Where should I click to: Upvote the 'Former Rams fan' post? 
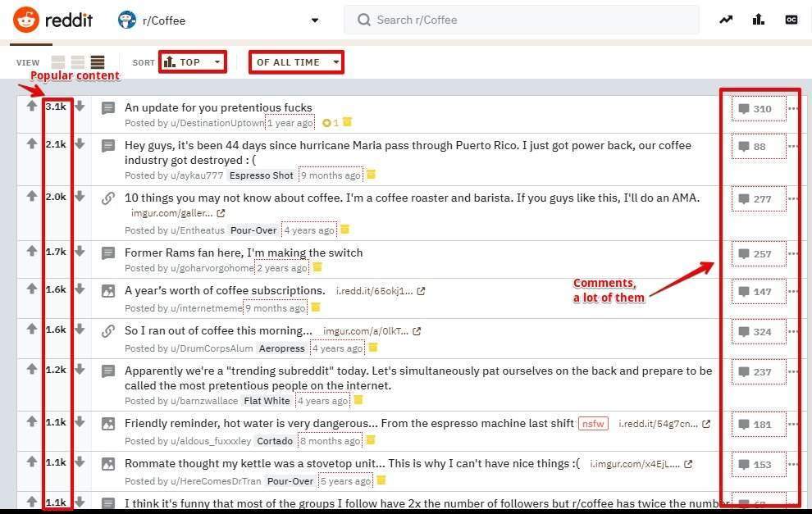pyautogui.click(x=31, y=252)
